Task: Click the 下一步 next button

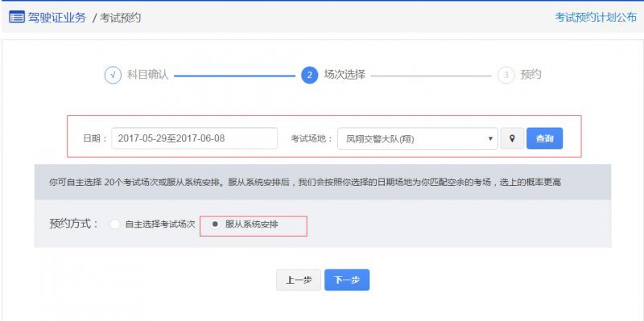Action: tap(347, 280)
